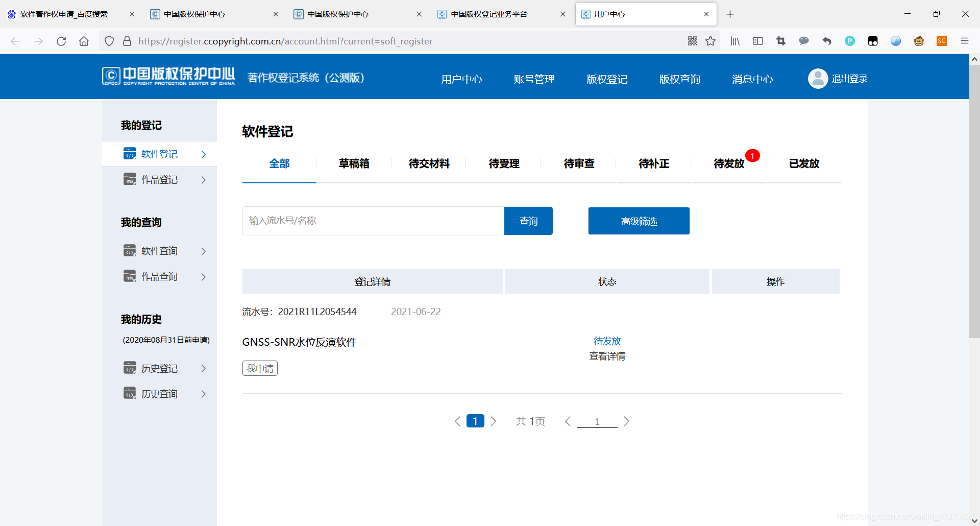Click the 我申请 tag button
Screen dimensions: 980x526
pyautogui.click(x=260, y=368)
